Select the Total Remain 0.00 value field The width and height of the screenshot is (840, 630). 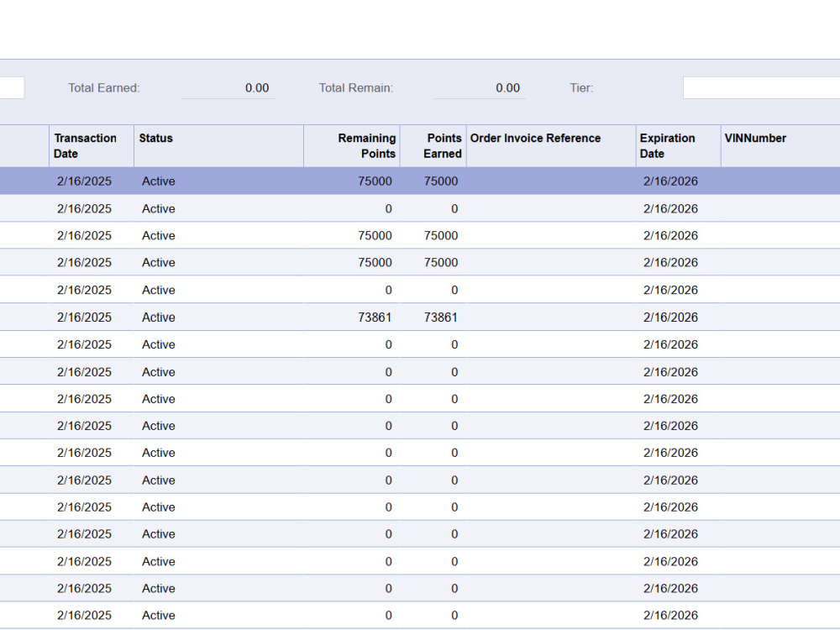[479, 88]
